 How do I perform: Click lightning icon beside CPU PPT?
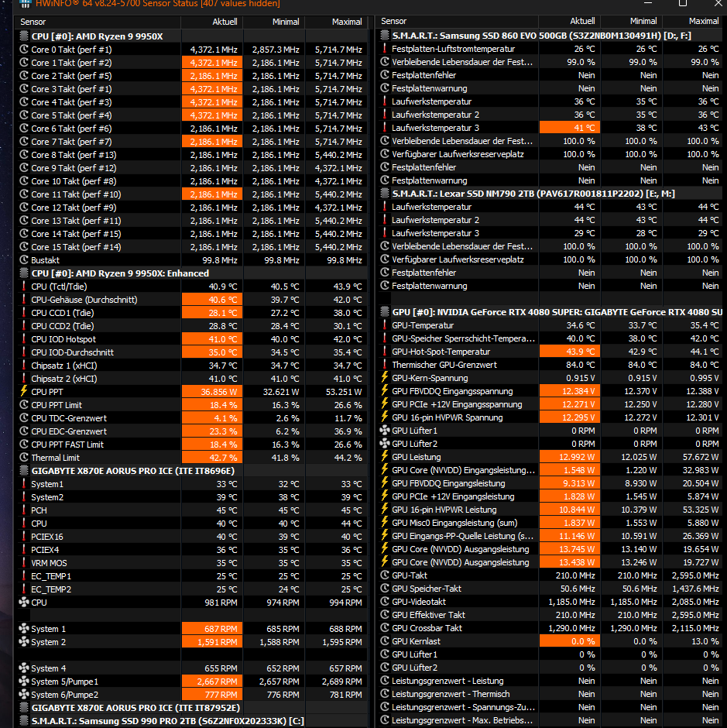[24, 391]
